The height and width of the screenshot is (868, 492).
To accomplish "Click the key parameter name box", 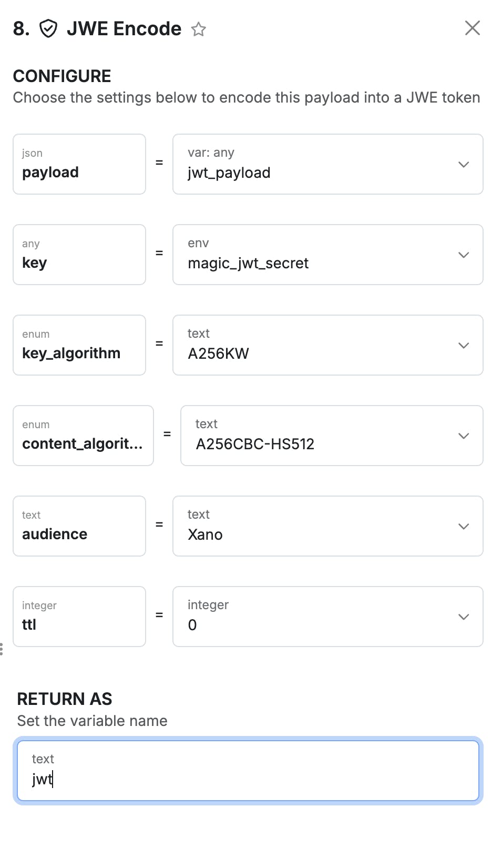I will (x=79, y=255).
